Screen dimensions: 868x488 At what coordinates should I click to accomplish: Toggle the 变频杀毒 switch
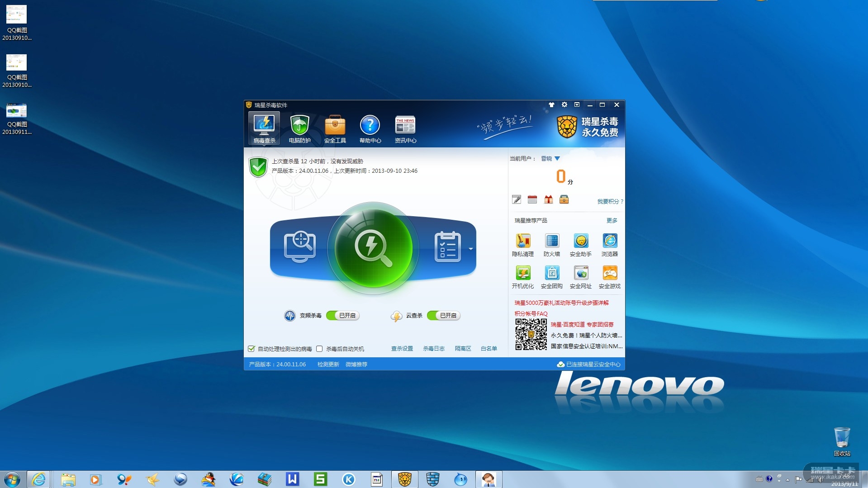click(342, 316)
